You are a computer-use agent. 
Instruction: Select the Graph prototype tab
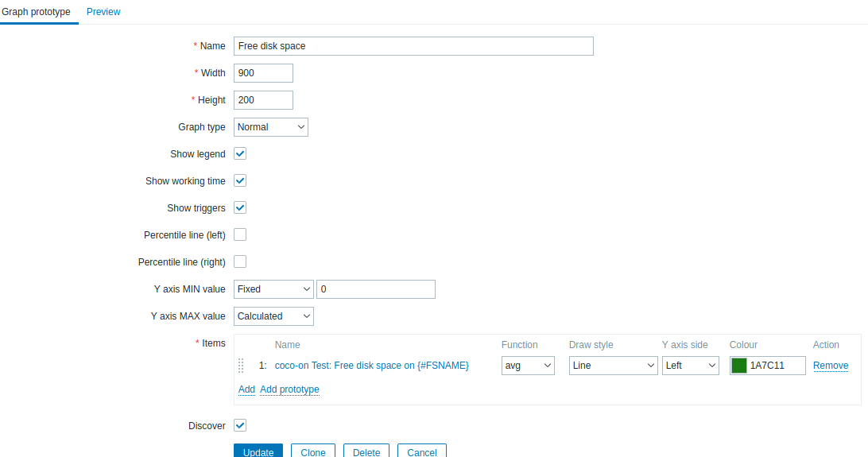click(x=37, y=12)
